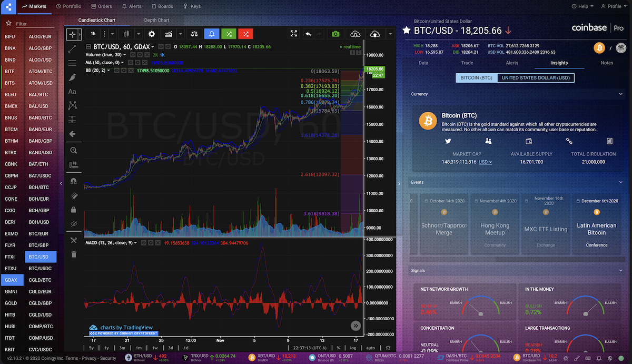
Task: Collapse the left sidebar arrow
Action: coord(61,183)
